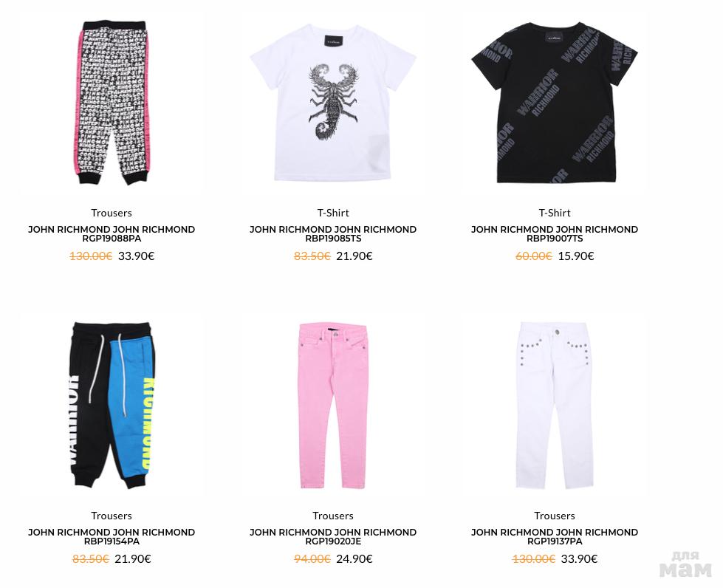Click product title RBP19007TS
The width and height of the screenshot is (723, 588).
pos(554,234)
